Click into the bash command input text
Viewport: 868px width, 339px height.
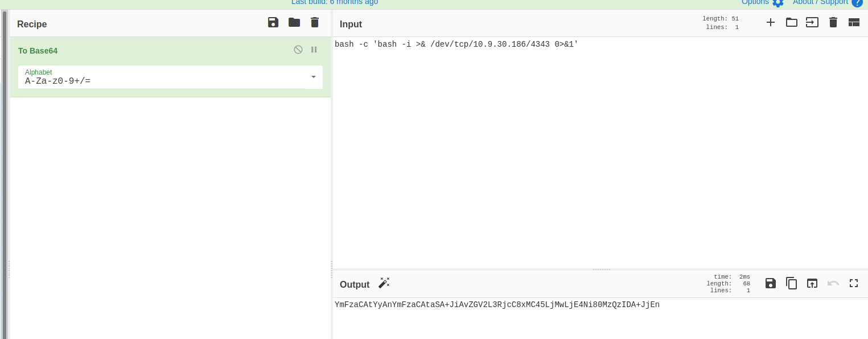point(456,44)
